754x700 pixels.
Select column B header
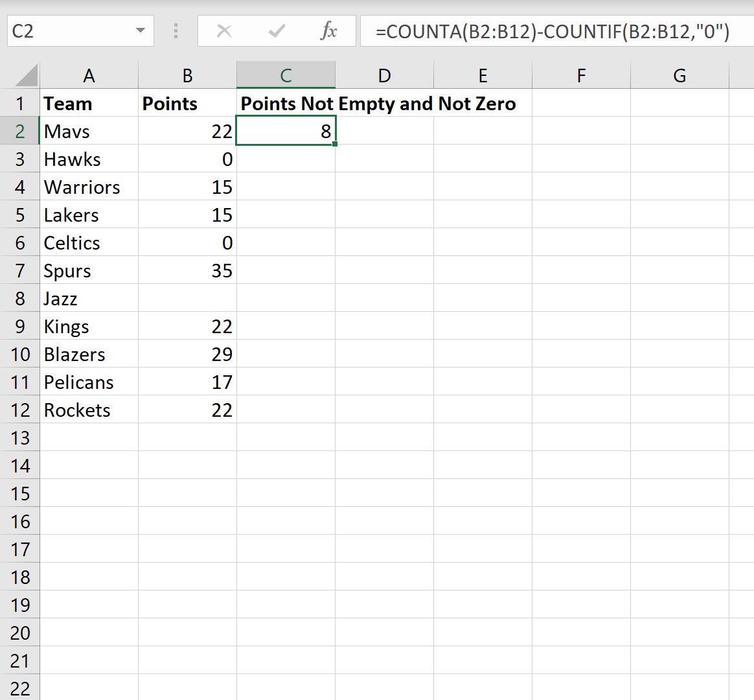(x=188, y=76)
